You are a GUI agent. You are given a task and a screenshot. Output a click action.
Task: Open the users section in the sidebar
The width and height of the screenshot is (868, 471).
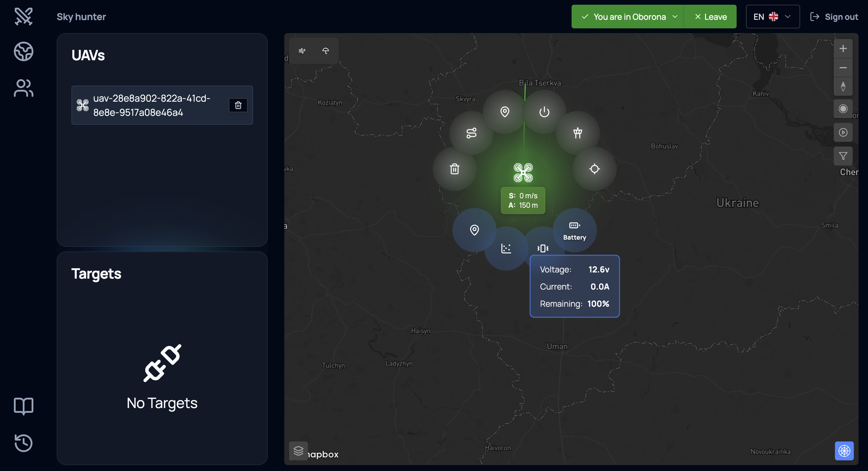[24, 88]
